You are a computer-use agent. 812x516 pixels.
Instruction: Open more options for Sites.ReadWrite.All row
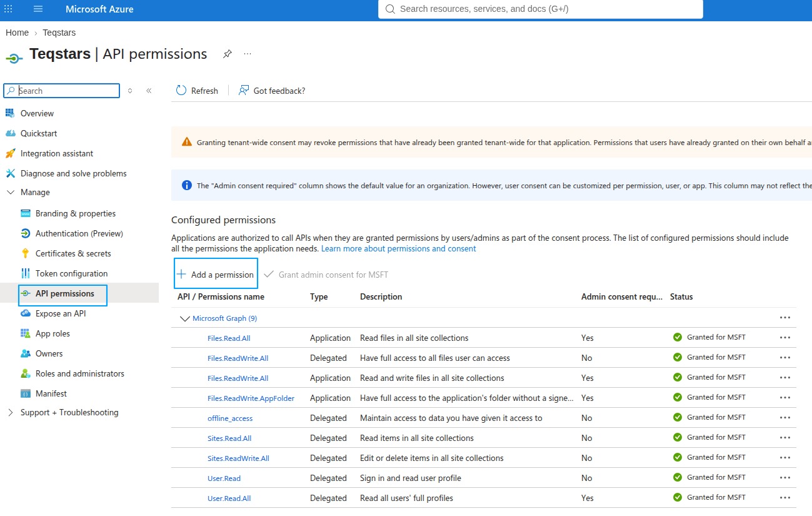785,458
